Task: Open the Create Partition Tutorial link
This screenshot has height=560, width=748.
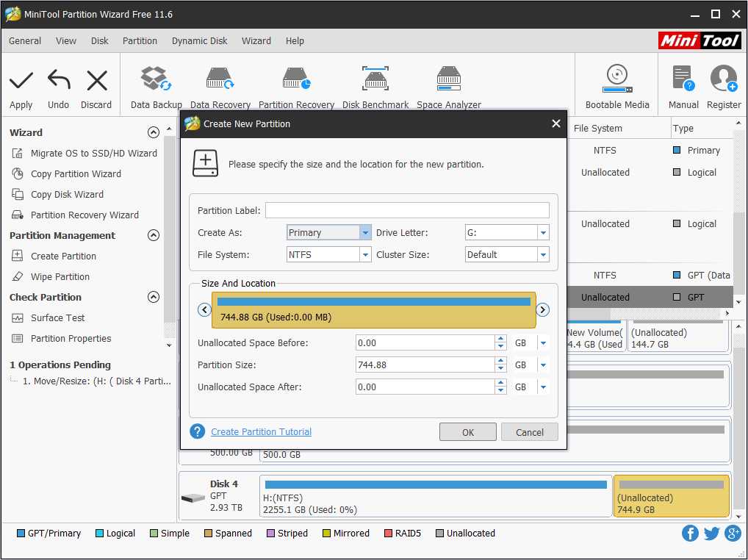Action: pos(261,431)
